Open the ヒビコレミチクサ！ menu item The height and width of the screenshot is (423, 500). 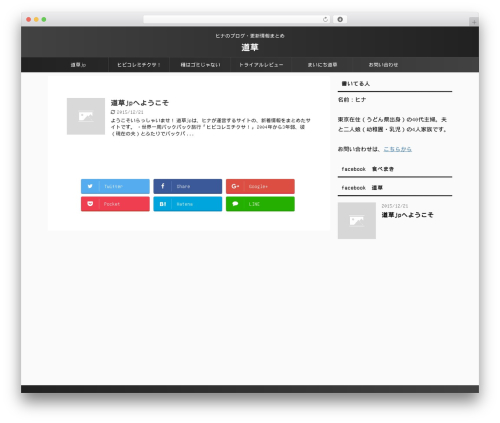click(x=139, y=65)
